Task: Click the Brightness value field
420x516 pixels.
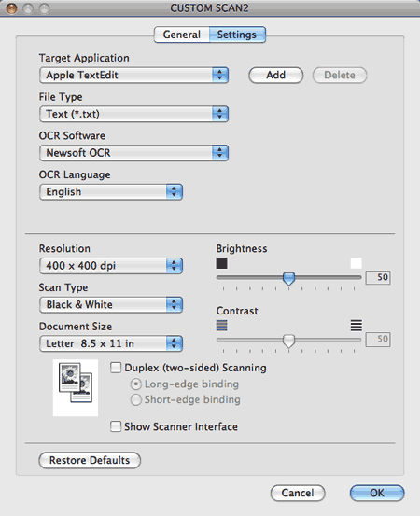Action: (378, 277)
